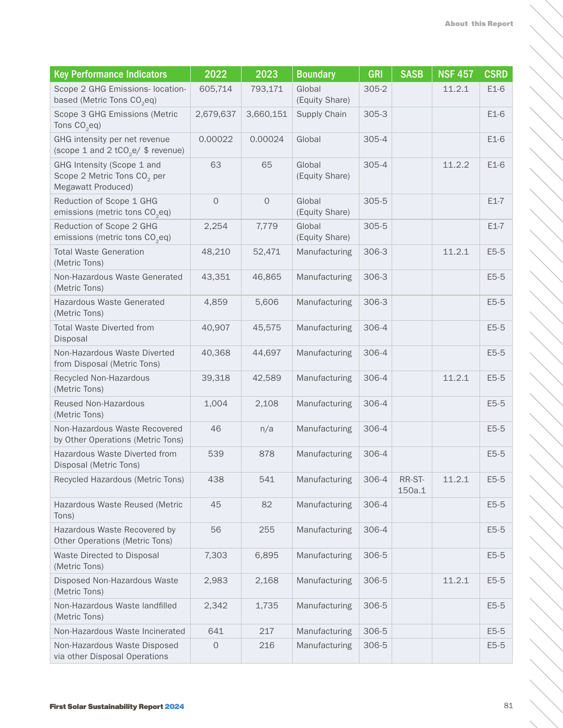563x728 pixels.
Task: Select the Scope 2 GHG Emissions location-based row label
Action: pyautogui.click(x=120, y=94)
